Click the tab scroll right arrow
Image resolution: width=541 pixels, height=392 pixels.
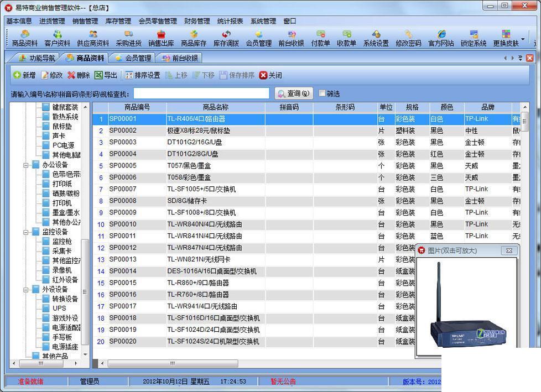tap(513, 58)
